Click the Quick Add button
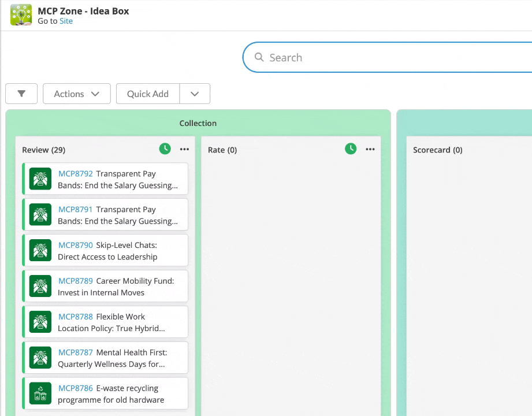Viewport: 532px width, 416px height. click(148, 94)
